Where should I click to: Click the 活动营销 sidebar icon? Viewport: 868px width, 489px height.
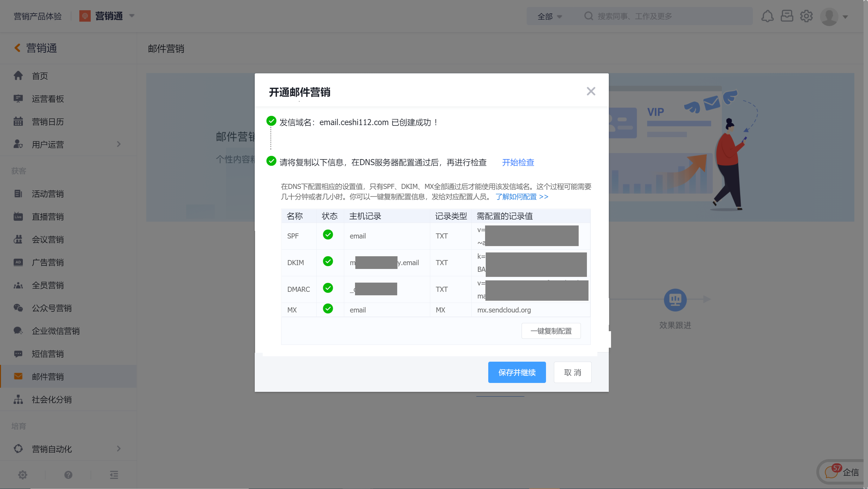(x=18, y=194)
